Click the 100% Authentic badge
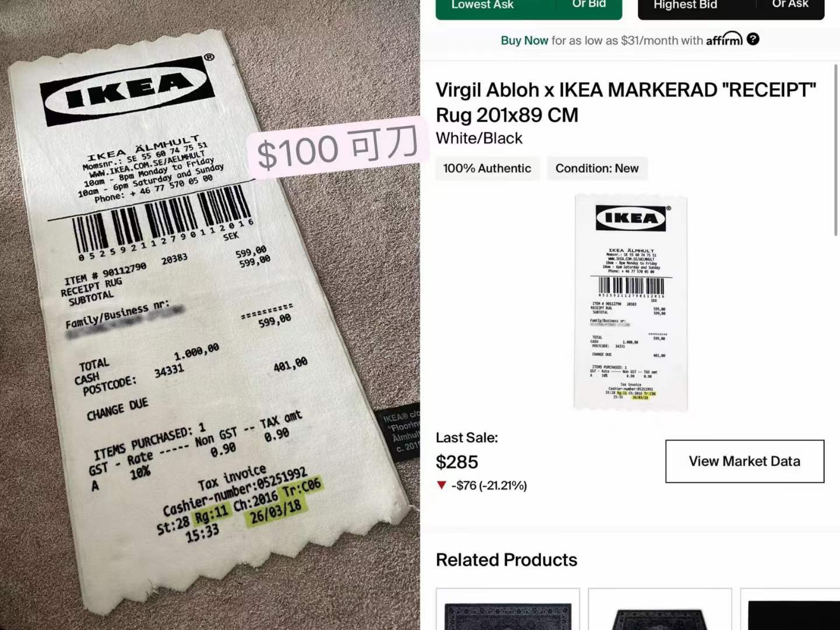Screen dimensions: 840x630 (487, 169)
